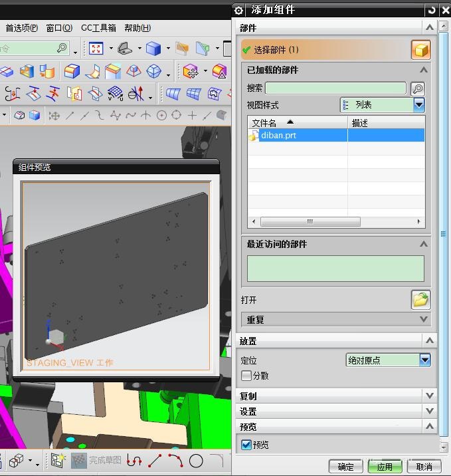The image size is (451, 476).
Task: Click the Intersection Curve planes icon
Action: [95, 93]
